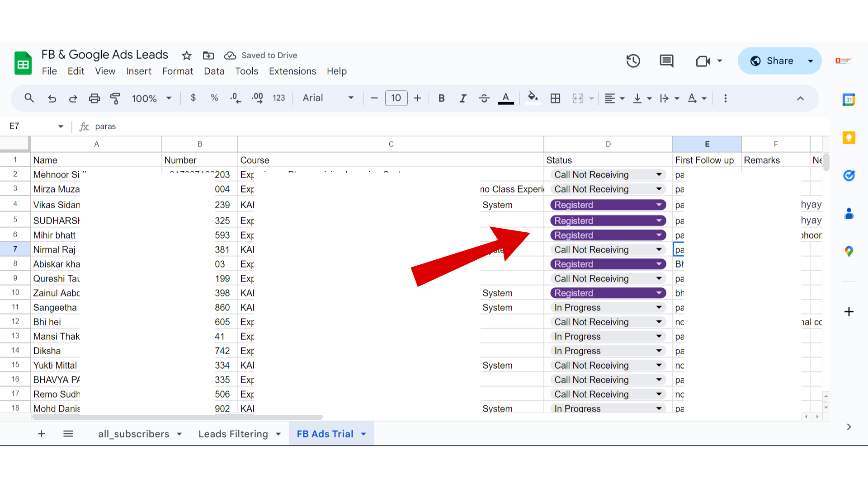
Task: Click the print icon in toolbar
Action: [x=94, y=98]
